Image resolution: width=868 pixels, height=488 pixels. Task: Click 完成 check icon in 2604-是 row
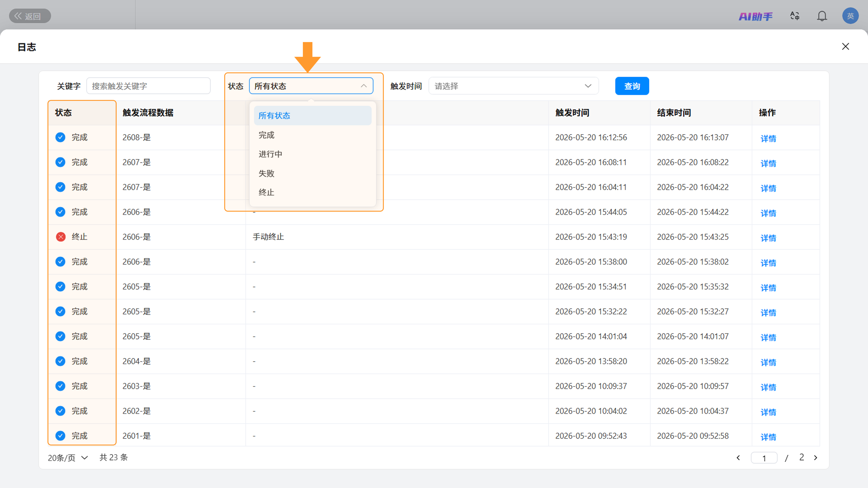[x=60, y=361]
